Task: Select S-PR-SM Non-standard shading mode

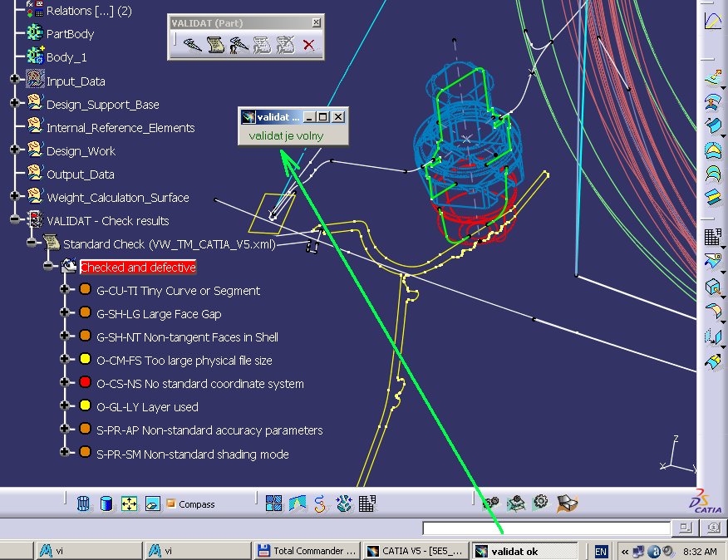Action: pyautogui.click(x=193, y=454)
